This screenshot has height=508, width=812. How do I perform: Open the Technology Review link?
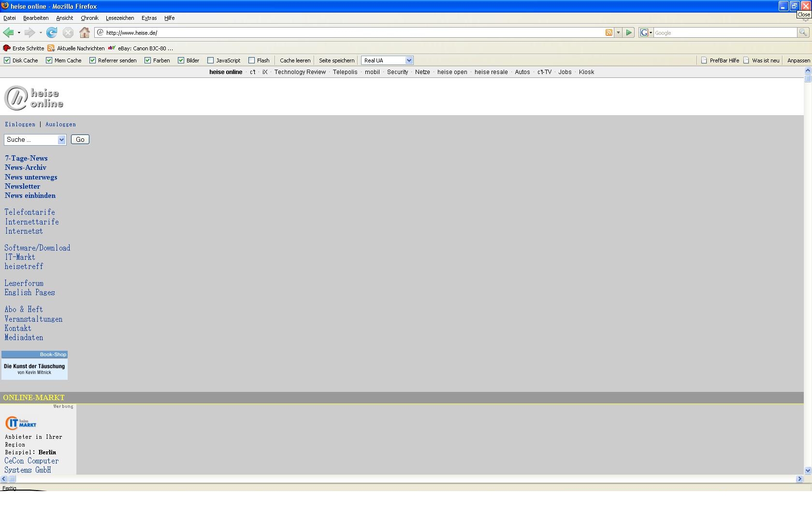[x=300, y=72]
